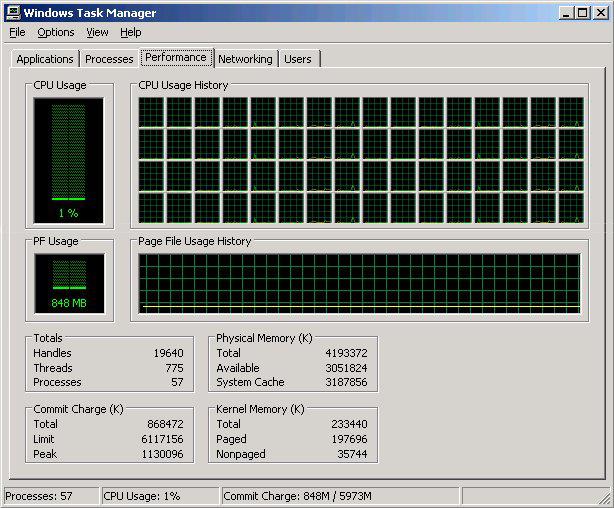614x508 pixels.
Task: Click the window resize grip in the status bar
Action: 604,498
